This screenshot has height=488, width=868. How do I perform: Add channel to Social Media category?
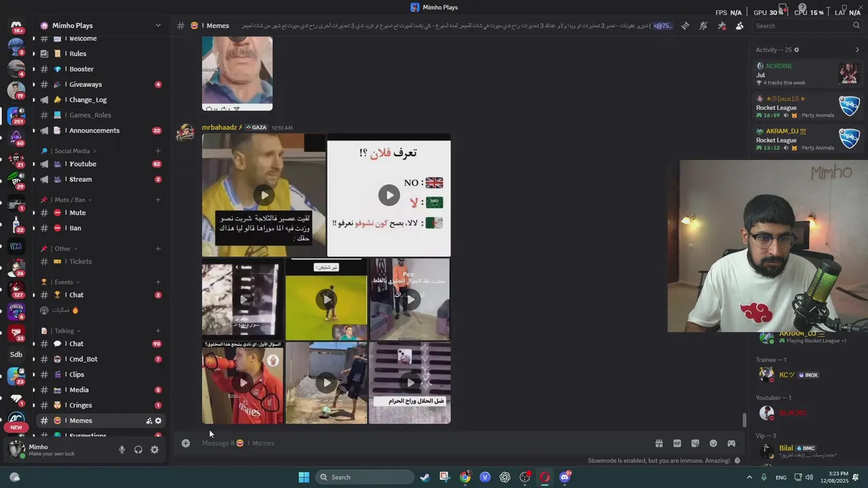click(158, 151)
